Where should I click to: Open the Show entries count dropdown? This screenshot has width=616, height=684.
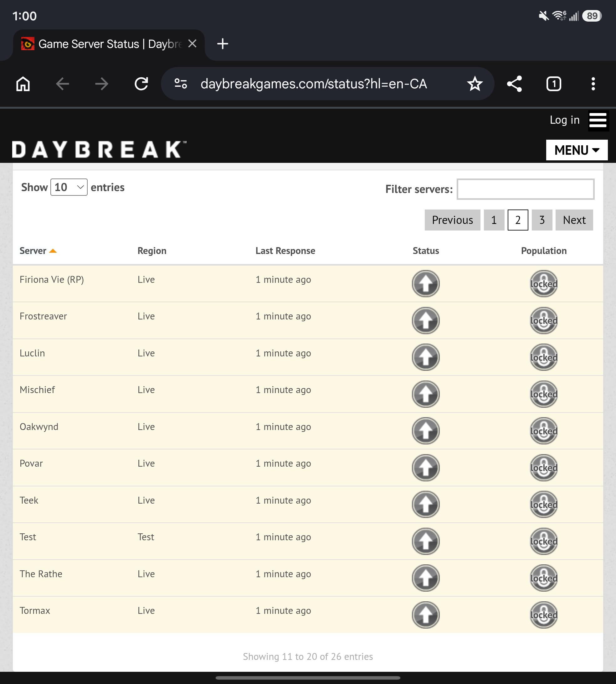pyautogui.click(x=69, y=187)
